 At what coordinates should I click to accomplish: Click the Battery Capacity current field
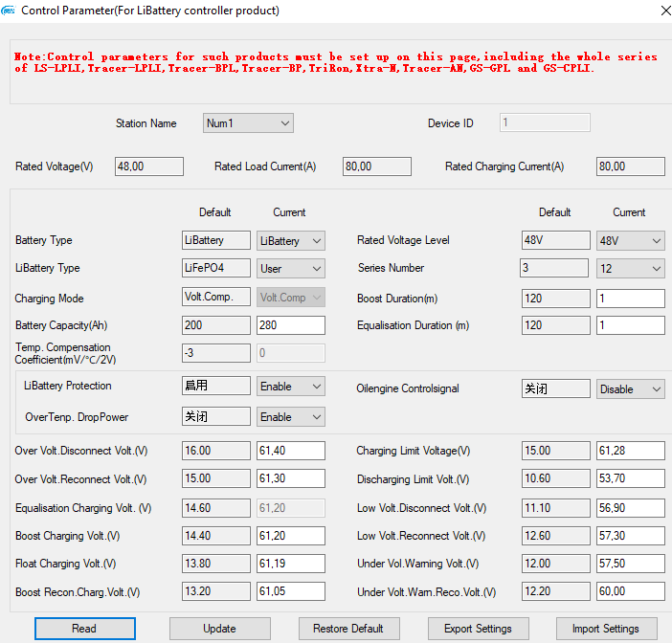coord(291,325)
